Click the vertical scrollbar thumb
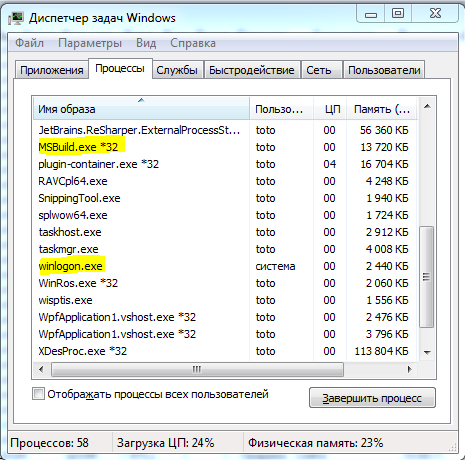 coord(426,277)
